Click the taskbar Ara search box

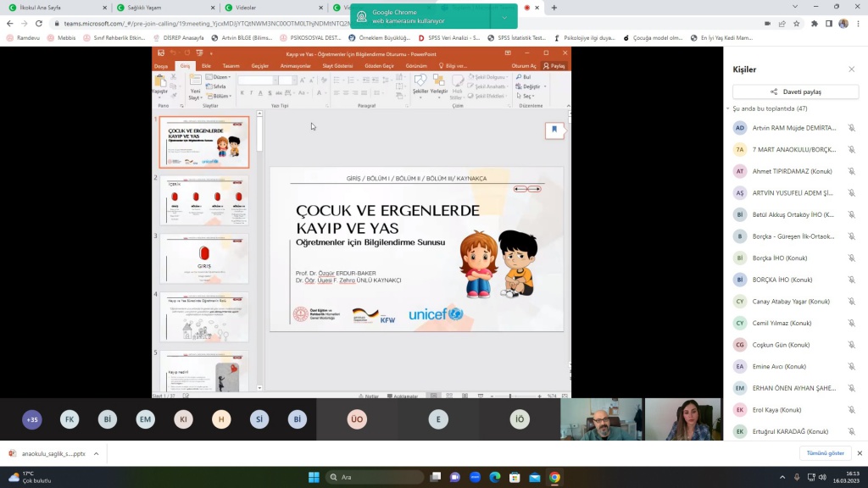tap(373, 477)
